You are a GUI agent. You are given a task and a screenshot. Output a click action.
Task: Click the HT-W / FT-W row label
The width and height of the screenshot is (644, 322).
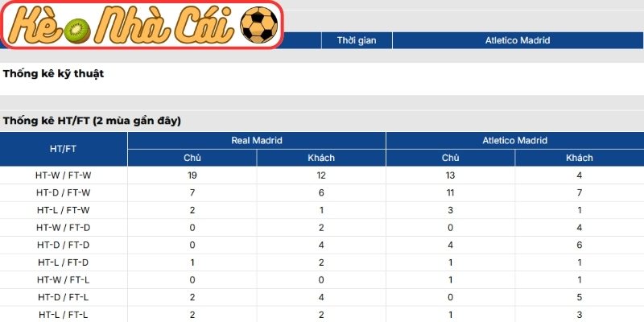pyautogui.click(x=64, y=175)
